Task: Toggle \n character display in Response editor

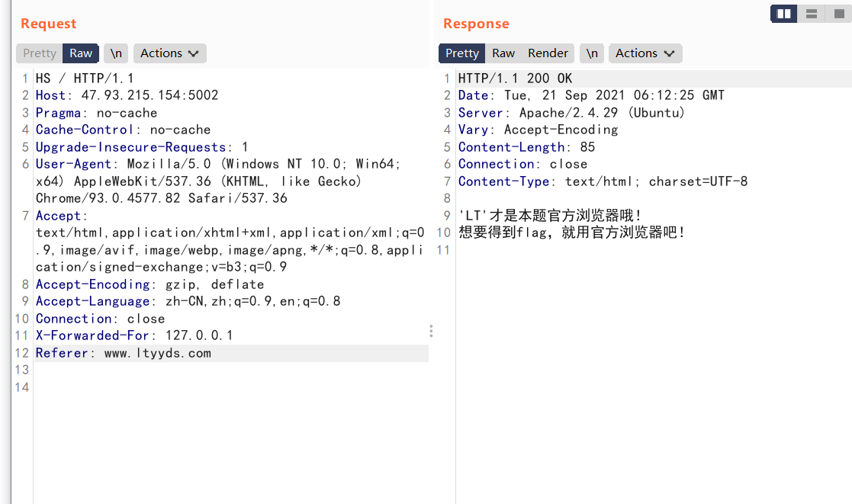Action: coord(592,53)
